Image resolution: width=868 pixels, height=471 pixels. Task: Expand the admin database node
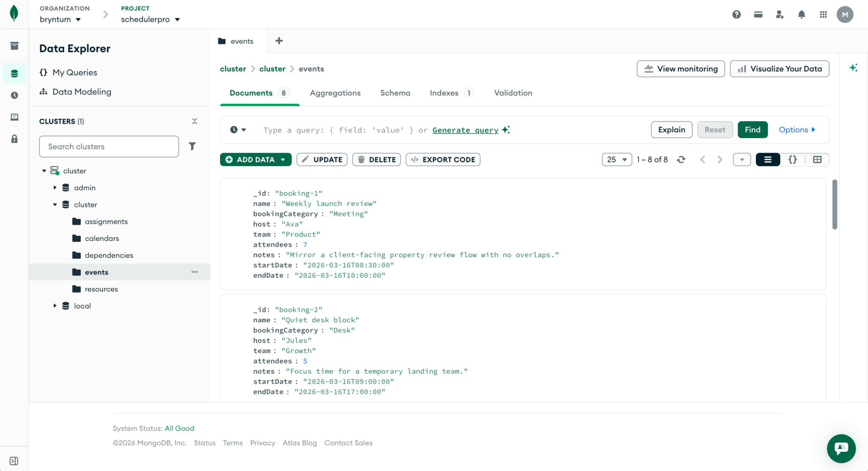(55, 187)
